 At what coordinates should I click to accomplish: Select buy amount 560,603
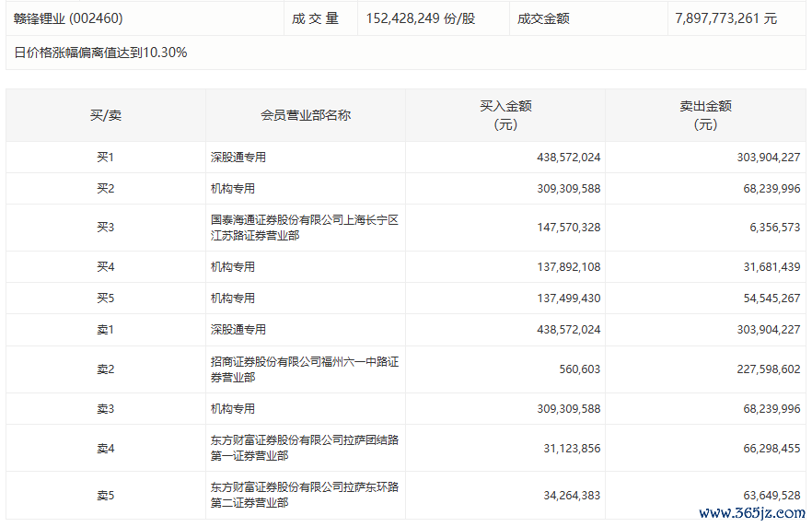[579, 369]
